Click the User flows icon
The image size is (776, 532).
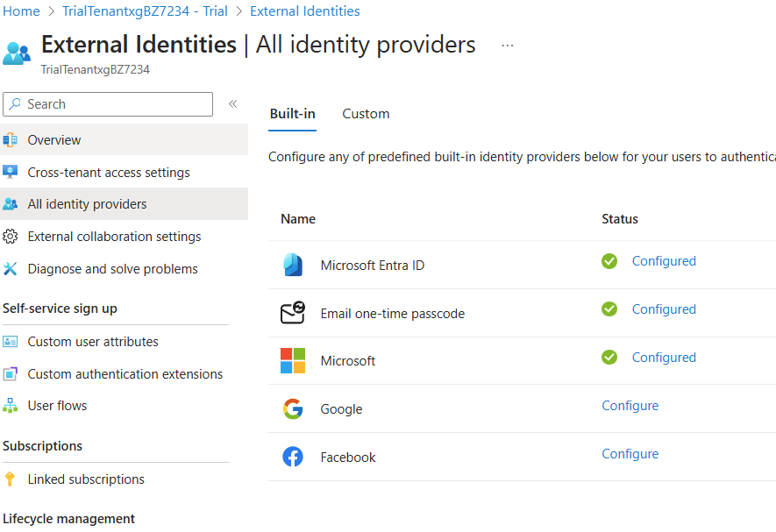[x=11, y=406]
